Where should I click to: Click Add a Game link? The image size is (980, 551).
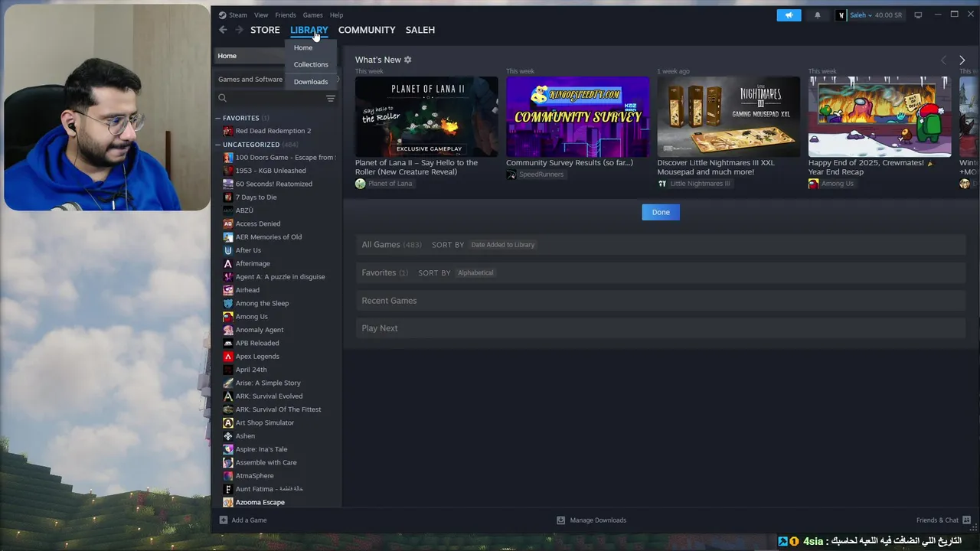249,520
